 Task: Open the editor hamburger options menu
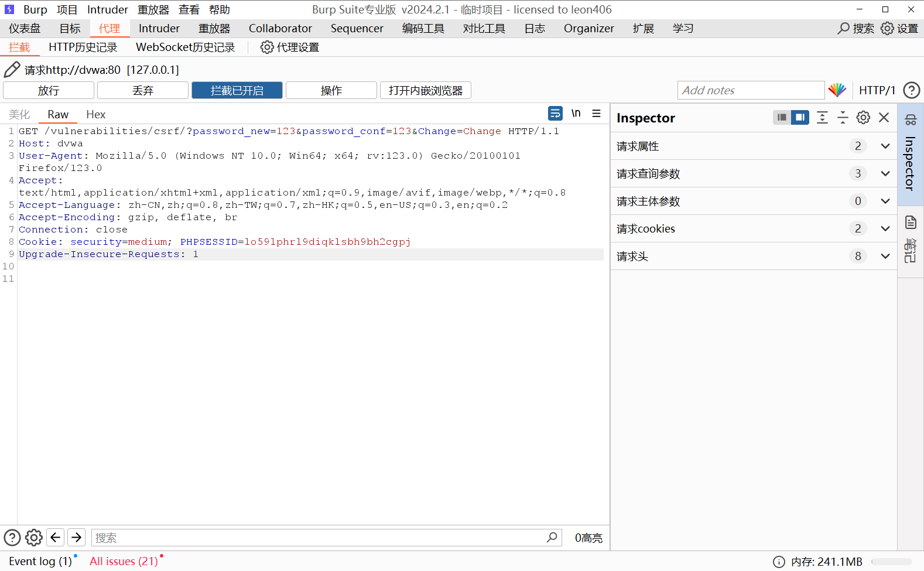(x=596, y=113)
